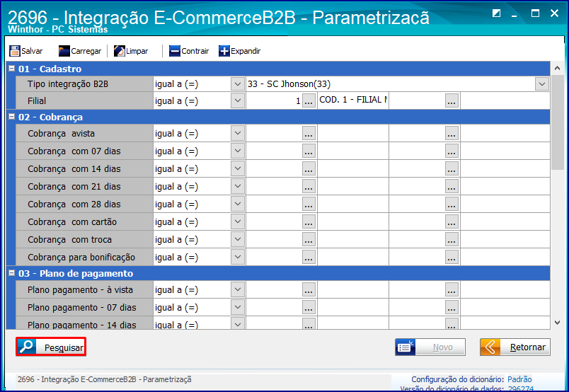Open operator dropdown for Cobrança avista
This screenshot has width=569, height=392.
click(x=238, y=133)
